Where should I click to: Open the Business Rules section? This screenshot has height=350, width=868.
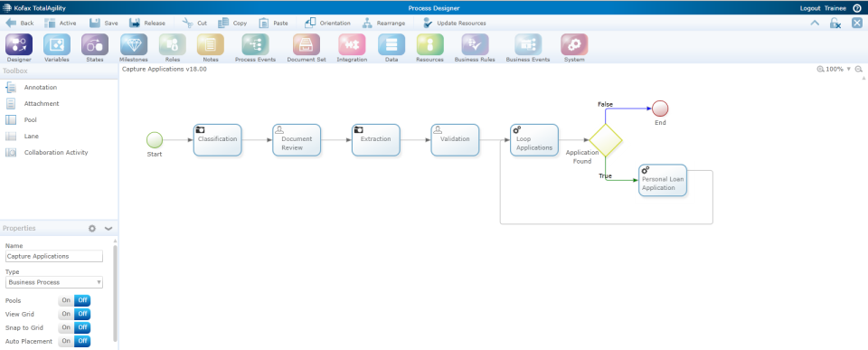475,48
